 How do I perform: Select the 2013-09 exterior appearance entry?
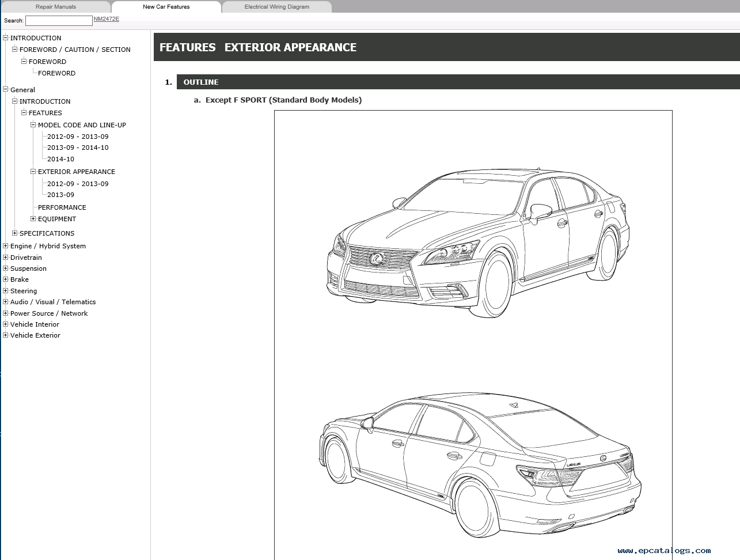(60, 195)
